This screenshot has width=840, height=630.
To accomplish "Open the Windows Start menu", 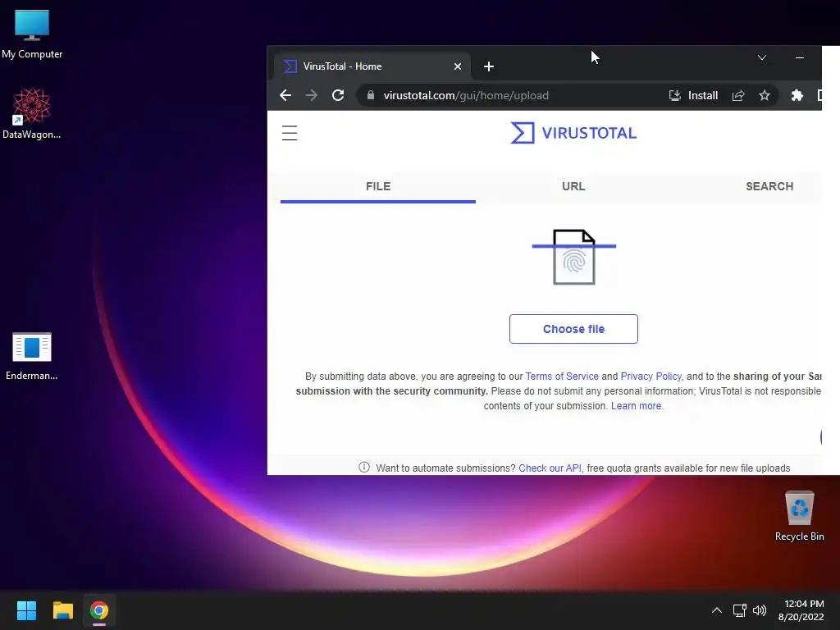I will (26, 610).
